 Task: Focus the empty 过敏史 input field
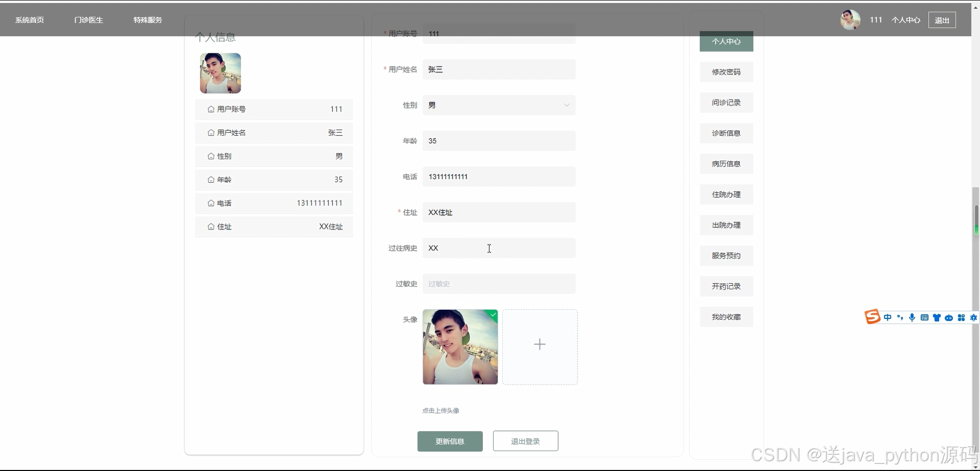tap(499, 284)
